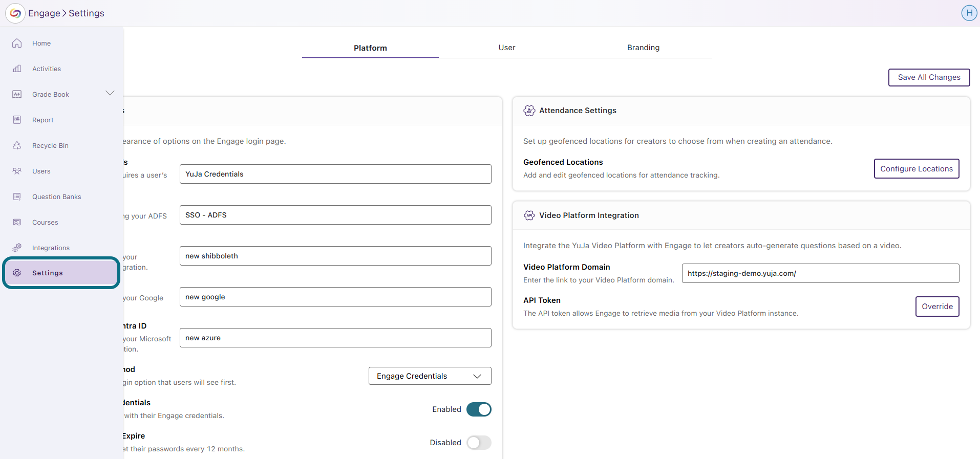Click the YuJa Engage logo icon
The width and height of the screenshot is (980, 459).
pyautogui.click(x=15, y=13)
